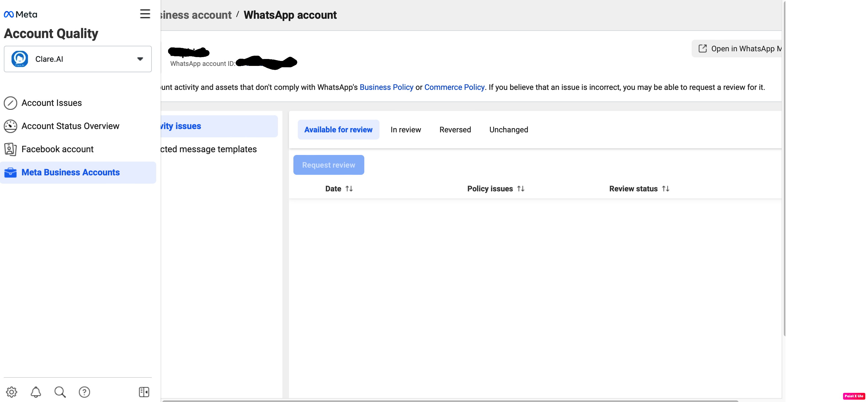Switch to In review tab
Screen dimensions: 868x402
click(x=406, y=130)
